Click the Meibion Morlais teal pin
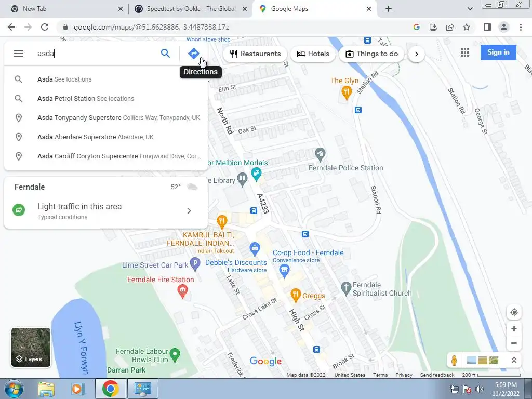The image size is (532, 399). coord(256,175)
